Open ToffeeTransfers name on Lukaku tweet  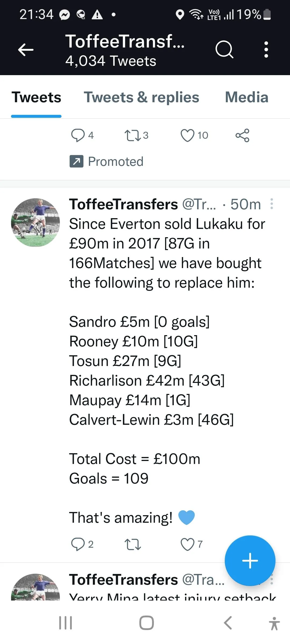pos(124,204)
